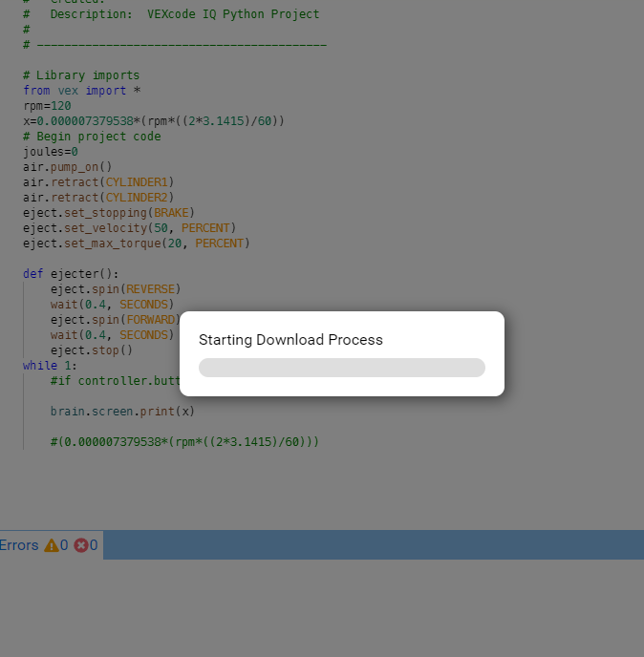Click the download progress bar
Screen dimensions: 644x657
(342, 368)
